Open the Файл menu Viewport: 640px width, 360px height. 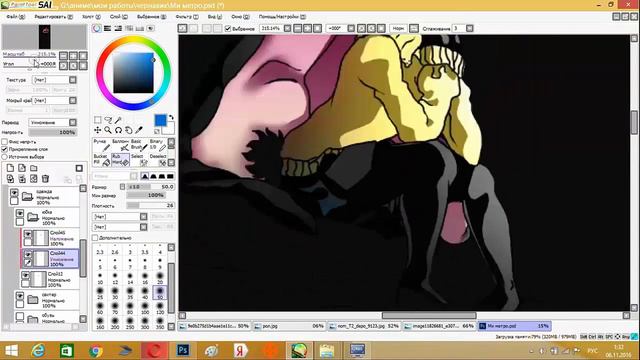tap(16, 17)
